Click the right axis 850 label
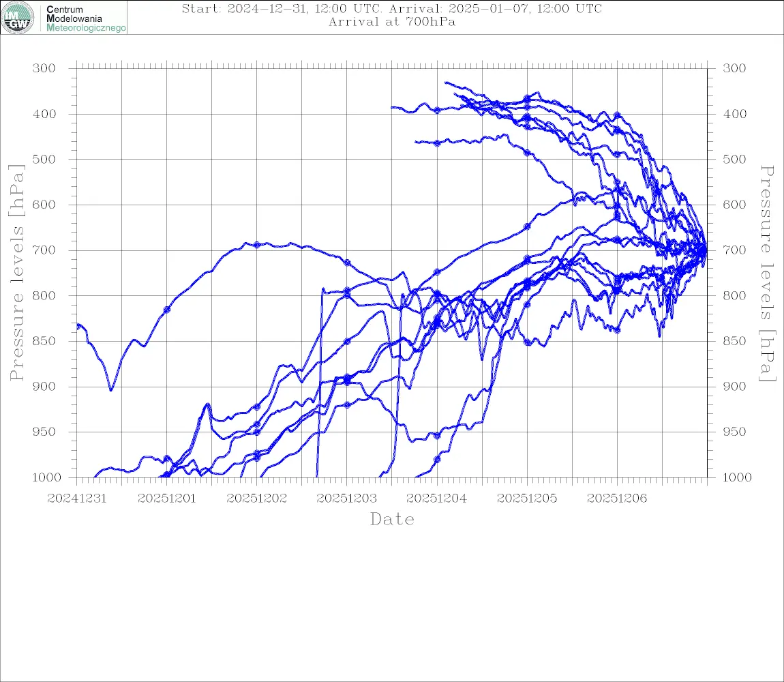The image size is (784, 682). tap(734, 341)
